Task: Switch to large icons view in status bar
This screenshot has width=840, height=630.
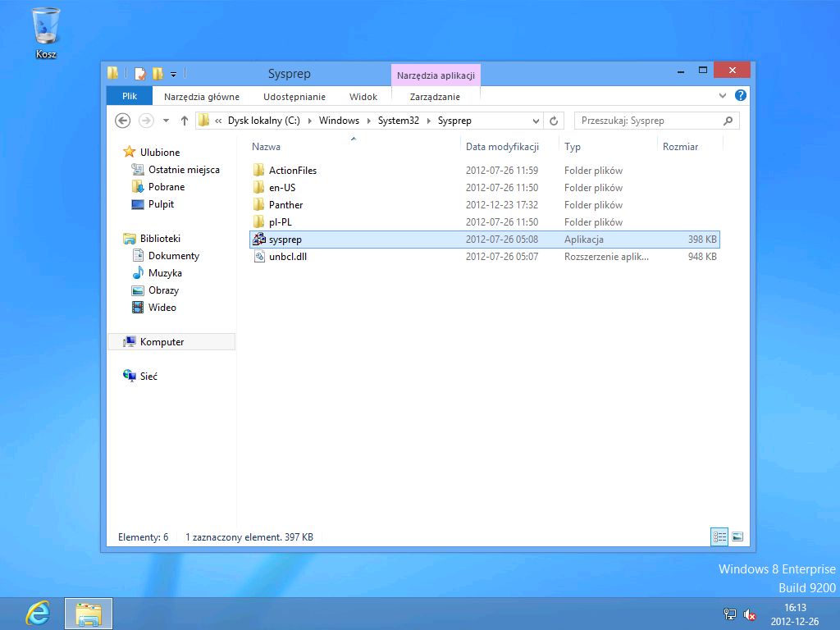Action: tap(737, 536)
